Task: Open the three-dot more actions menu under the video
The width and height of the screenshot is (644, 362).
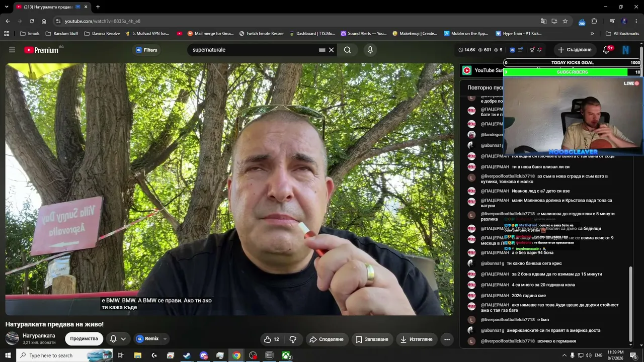Action: (447, 339)
